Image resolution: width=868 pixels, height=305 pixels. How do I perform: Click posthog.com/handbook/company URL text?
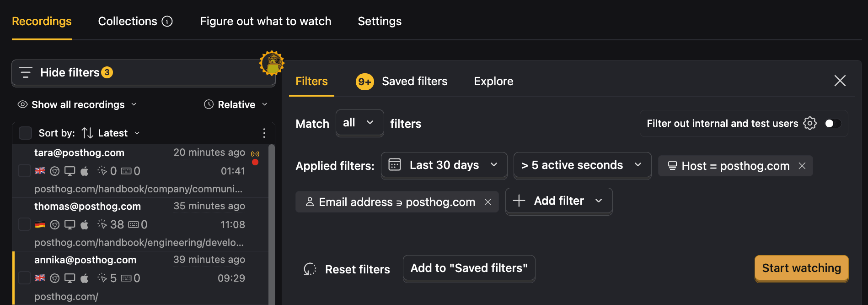tap(138, 189)
